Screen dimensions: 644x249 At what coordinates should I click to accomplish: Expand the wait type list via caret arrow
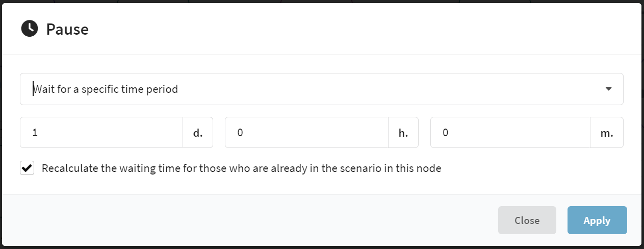pyautogui.click(x=608, y=89)
